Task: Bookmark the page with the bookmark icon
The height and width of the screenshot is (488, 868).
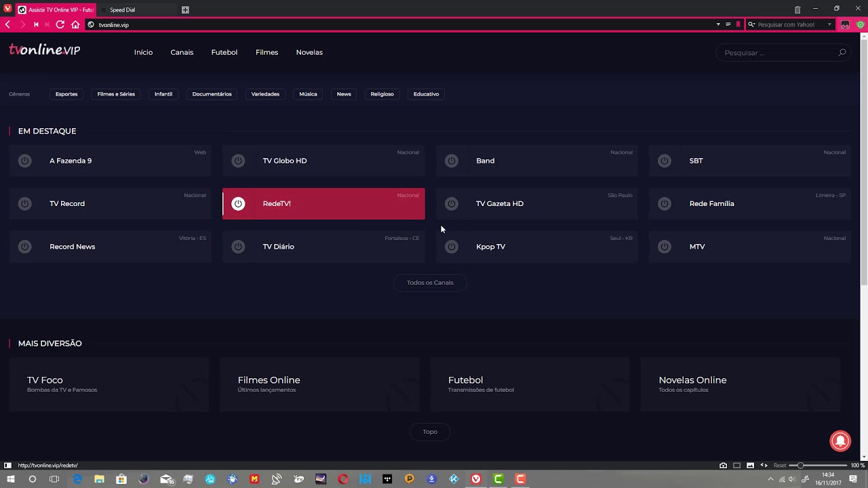Action: tap(738, 24)
